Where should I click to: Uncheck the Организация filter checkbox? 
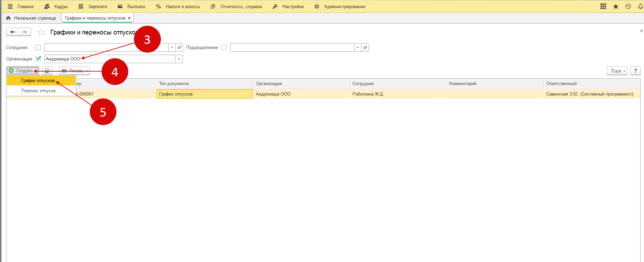pyautogui.click(x=38, y=59)
